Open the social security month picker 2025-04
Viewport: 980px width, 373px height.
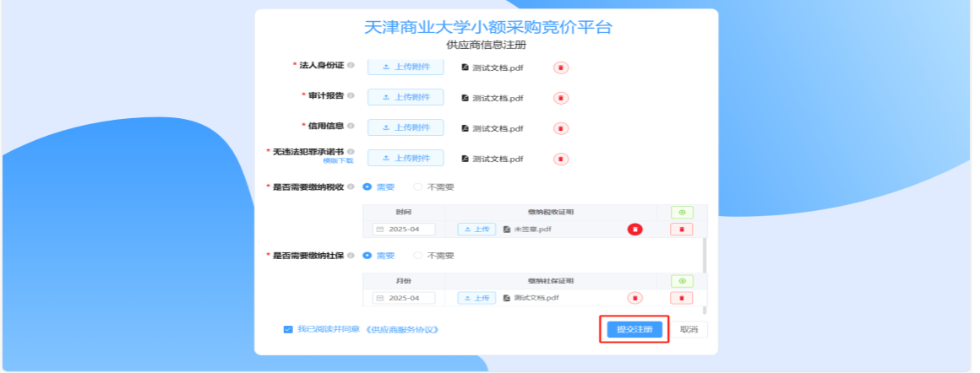coord(405,298)
